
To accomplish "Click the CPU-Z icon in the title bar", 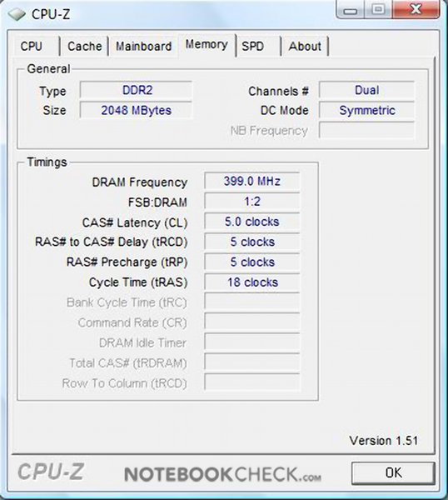I will (x=17, y=14).
